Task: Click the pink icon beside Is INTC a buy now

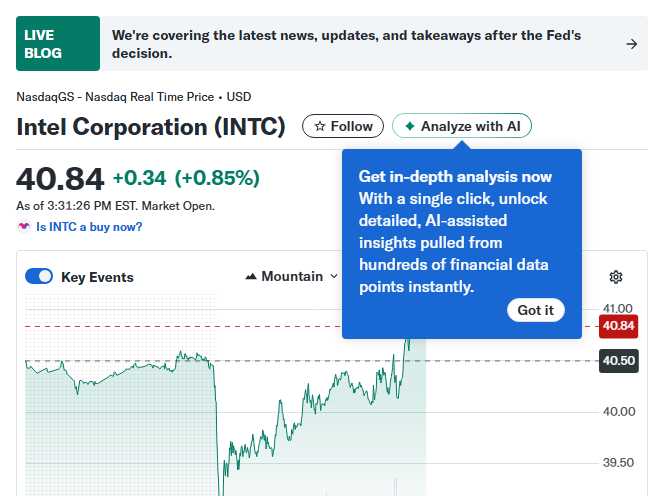Action: click(x=24, y=227)
